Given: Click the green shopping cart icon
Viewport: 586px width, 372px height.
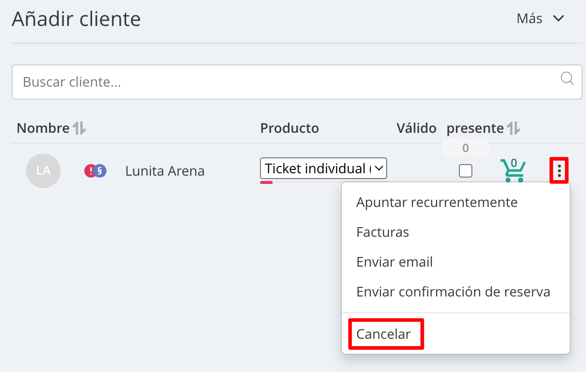Looking at the screenshot, I should coord(513,170).
